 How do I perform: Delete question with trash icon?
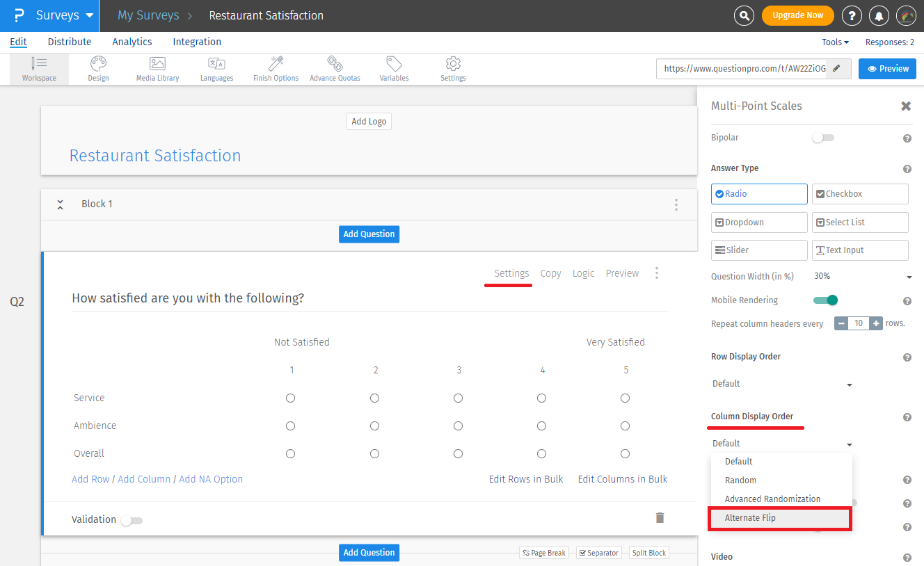pos(660,517)
